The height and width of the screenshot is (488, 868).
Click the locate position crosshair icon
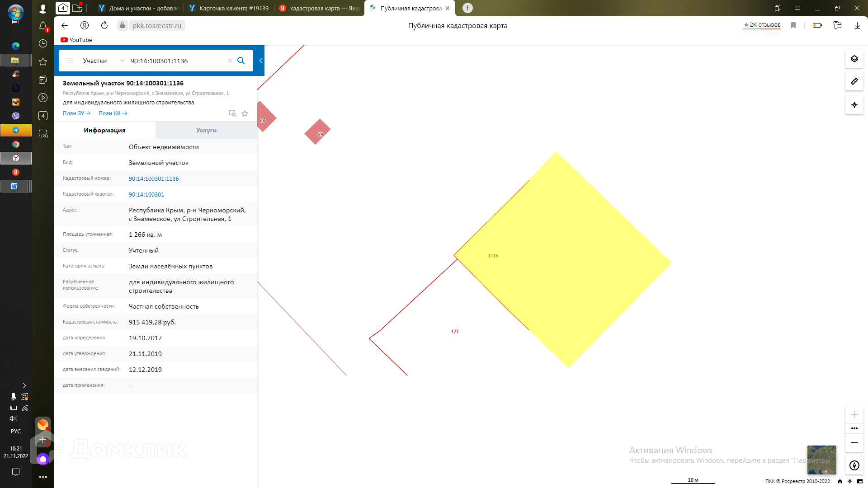pyautogui.click(x=854, y=105)
